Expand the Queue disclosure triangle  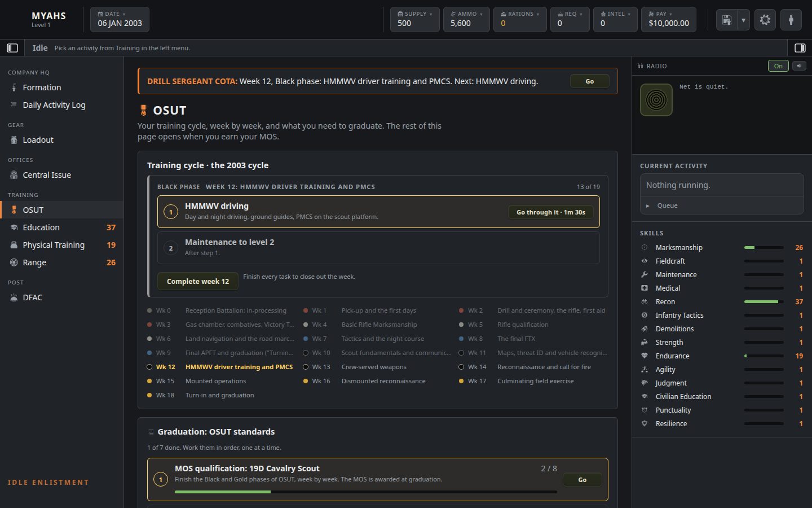point(647,205)
